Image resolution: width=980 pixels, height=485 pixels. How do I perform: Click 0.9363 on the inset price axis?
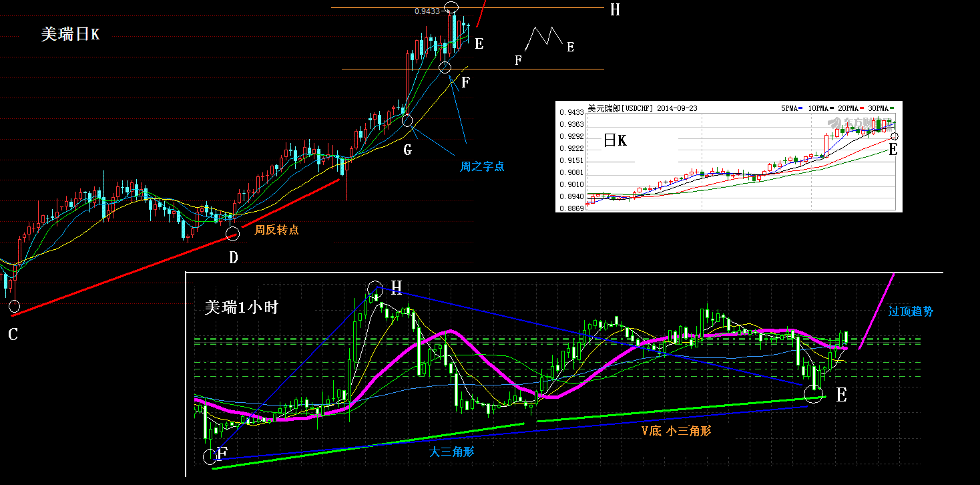572,125
